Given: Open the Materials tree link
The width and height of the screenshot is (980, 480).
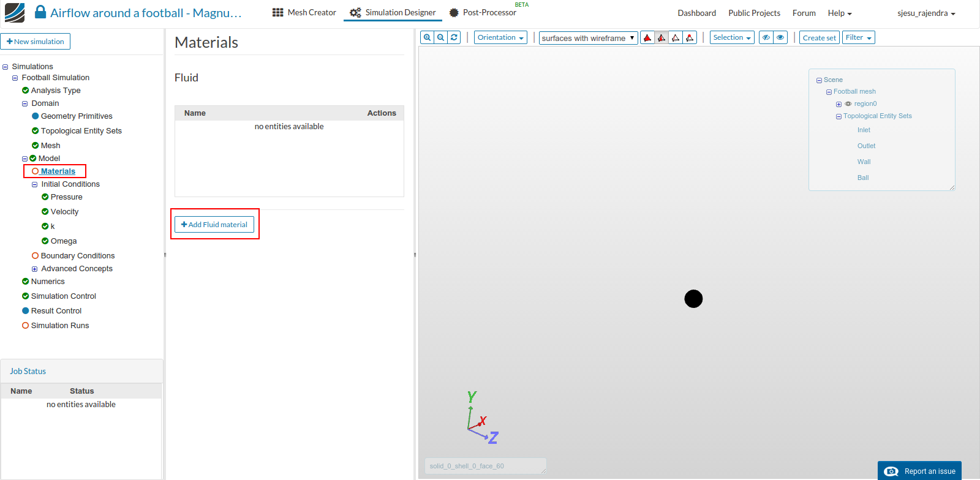Looking at the screenshot, I should 58,171.
